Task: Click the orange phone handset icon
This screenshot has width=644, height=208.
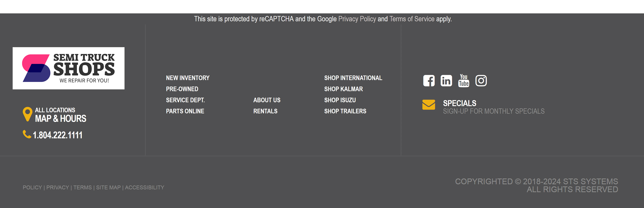Action: point(27,134)
